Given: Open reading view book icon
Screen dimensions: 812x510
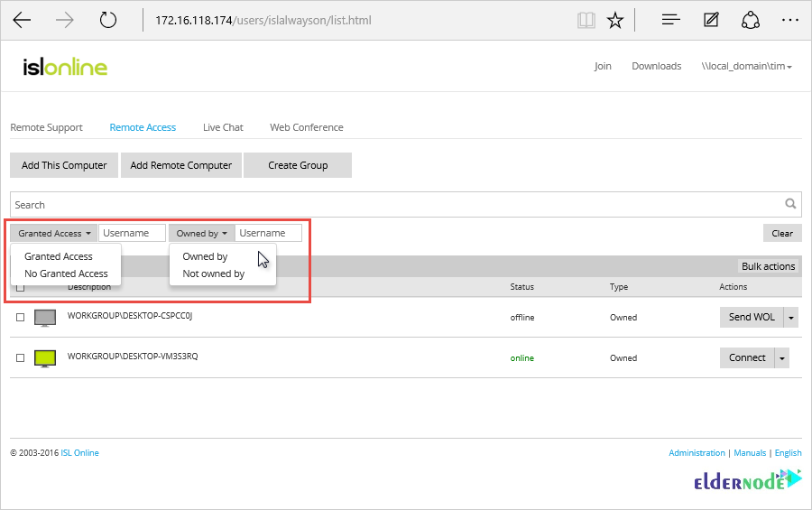Looking at the screenshot, I should 586,20.
